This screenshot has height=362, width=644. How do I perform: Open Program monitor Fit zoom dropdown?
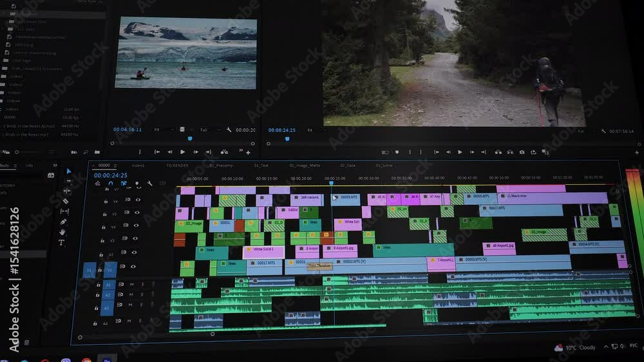[316, 130]
